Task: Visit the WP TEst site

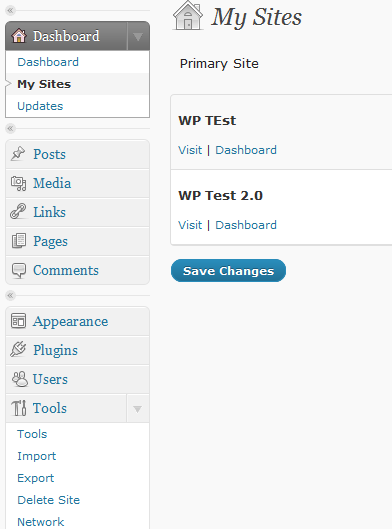Action: 190,150
